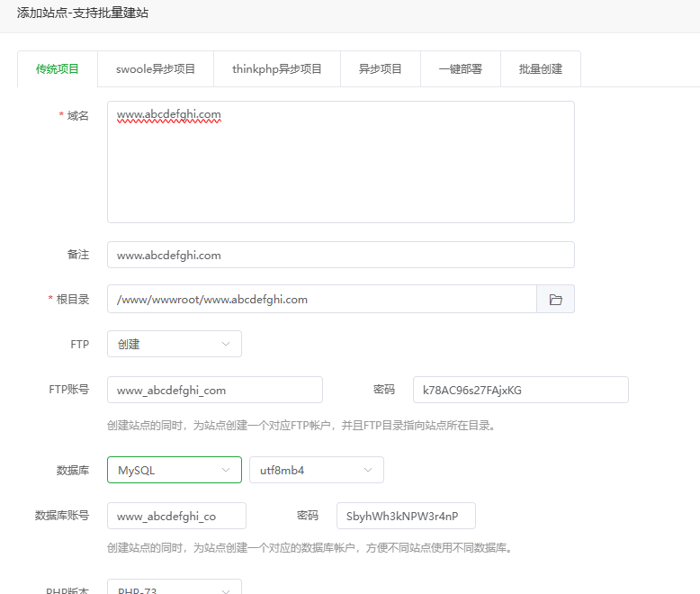Switch to the swoole异步项目 tab
Screen dimensions: 700x594
pyautogui.click(x=156, y=68)
